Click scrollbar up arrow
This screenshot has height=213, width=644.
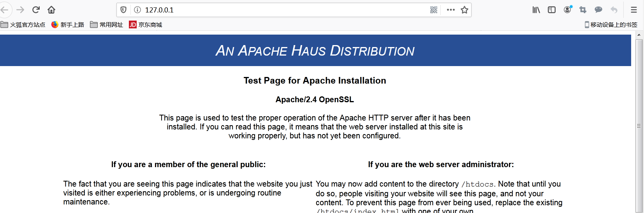[x=639, y=35]
